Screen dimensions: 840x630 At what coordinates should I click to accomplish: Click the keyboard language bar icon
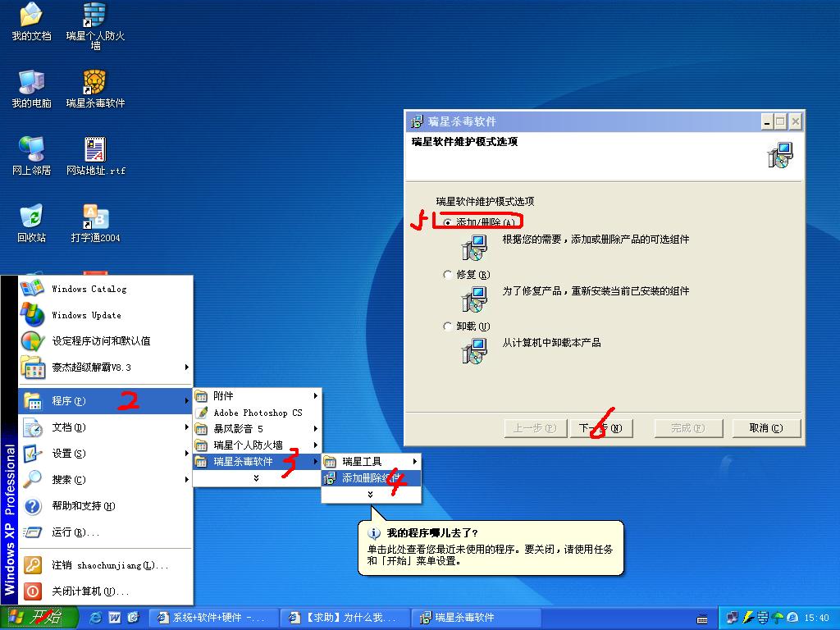[x=702, y=619]
